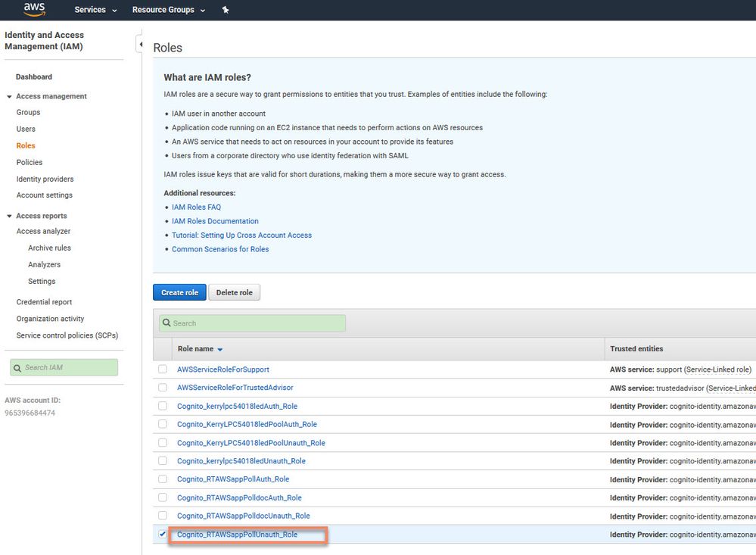756x555 pixels.
Task: Check the AWSServiceRoleForTrustedAdvisor checkbox
Action: coord(163,388)
